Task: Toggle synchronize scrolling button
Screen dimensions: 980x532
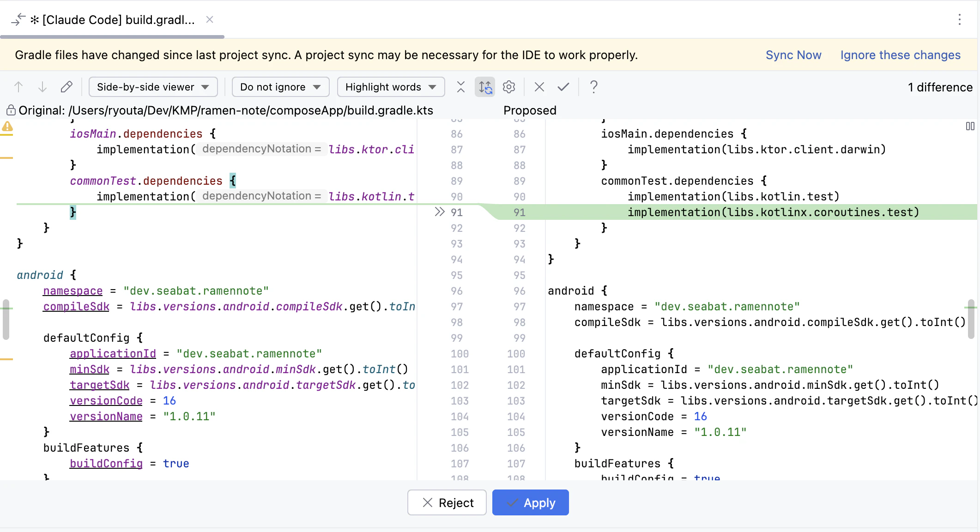Action: click(x=485, y=87)
